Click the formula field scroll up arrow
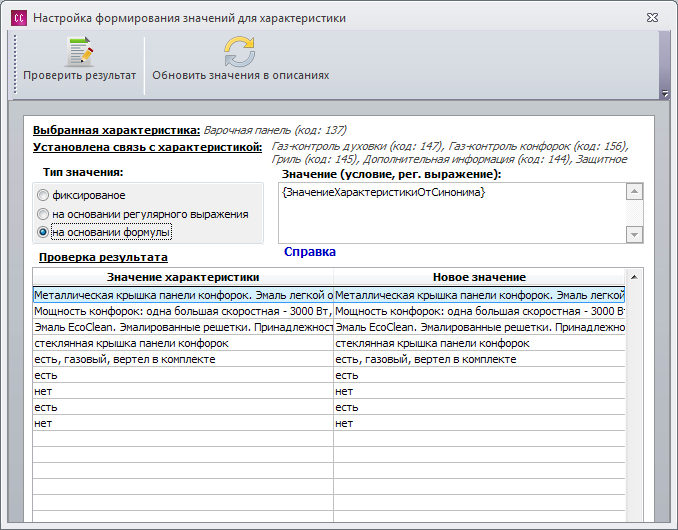Screen dimensions: 678x530 [634, 192]
